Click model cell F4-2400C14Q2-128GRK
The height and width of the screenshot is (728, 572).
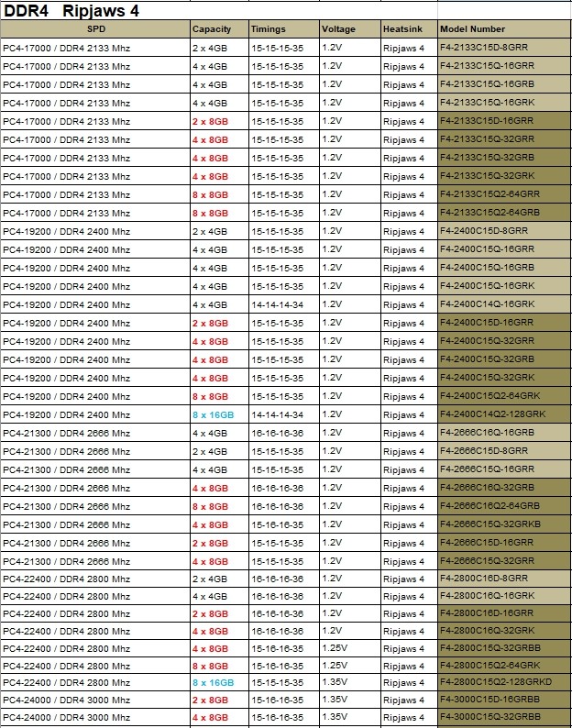point(504,414)
